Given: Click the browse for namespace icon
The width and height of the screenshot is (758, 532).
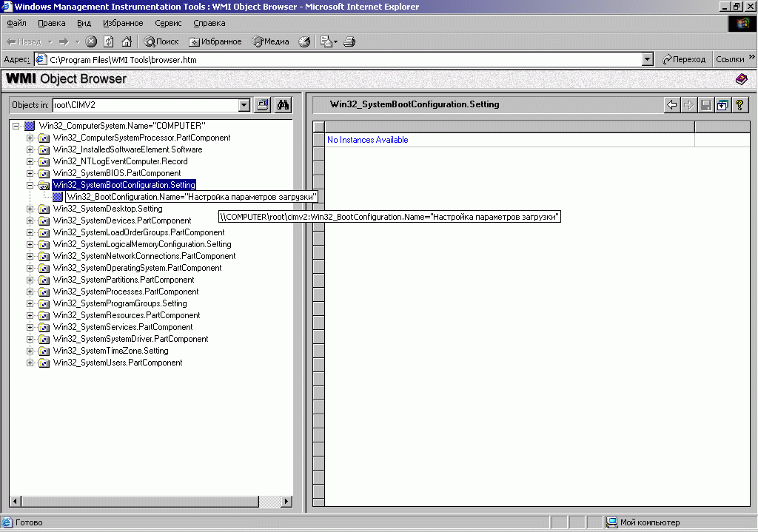Looking at the screenshot, I should tap(263, 105).
